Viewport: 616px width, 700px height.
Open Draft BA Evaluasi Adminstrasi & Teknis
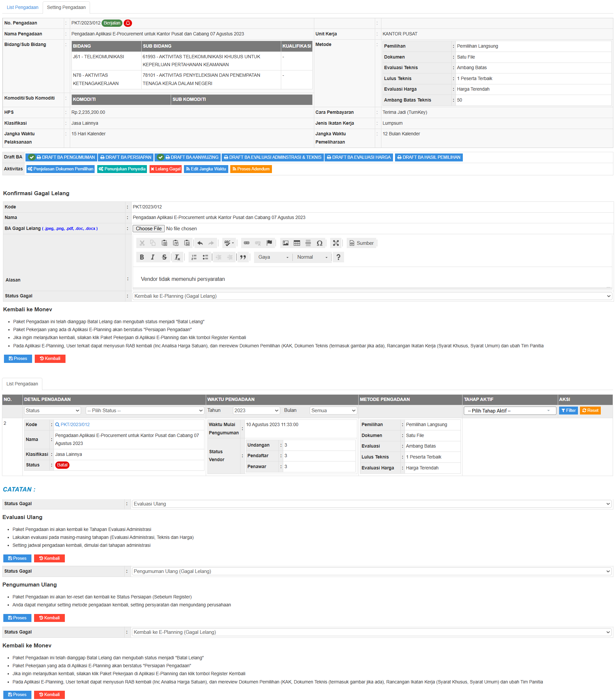pyautogui.click(x=273, y=157)
